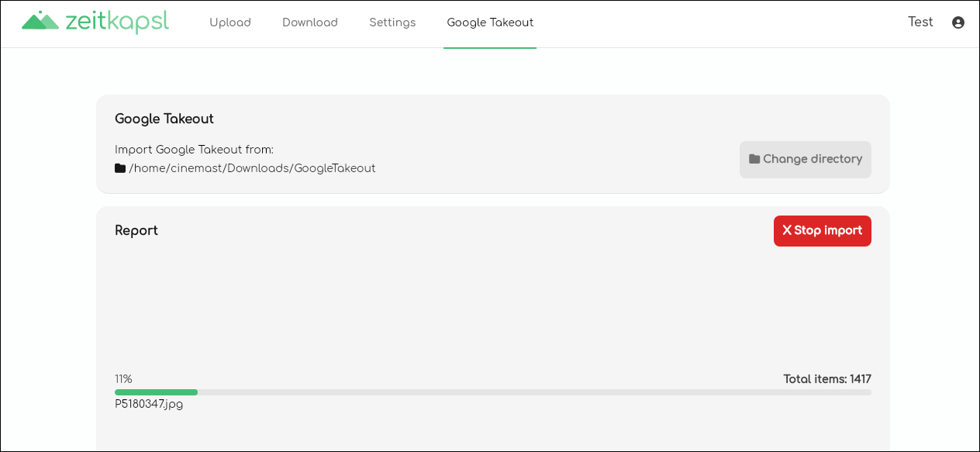Screen dimensions: 980x452
Task: Click the Import Google Takeout from: label
Action: tap(194, 150)
